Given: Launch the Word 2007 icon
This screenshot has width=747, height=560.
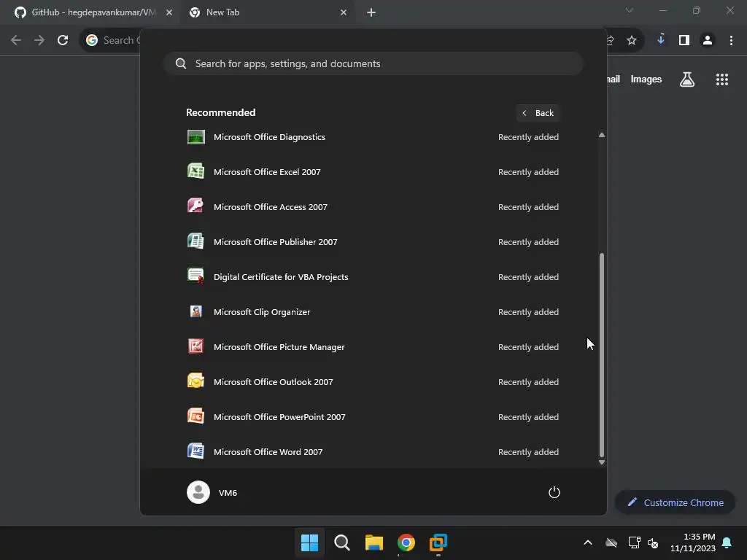Looking at the screenshot, I should coord(196,452).
